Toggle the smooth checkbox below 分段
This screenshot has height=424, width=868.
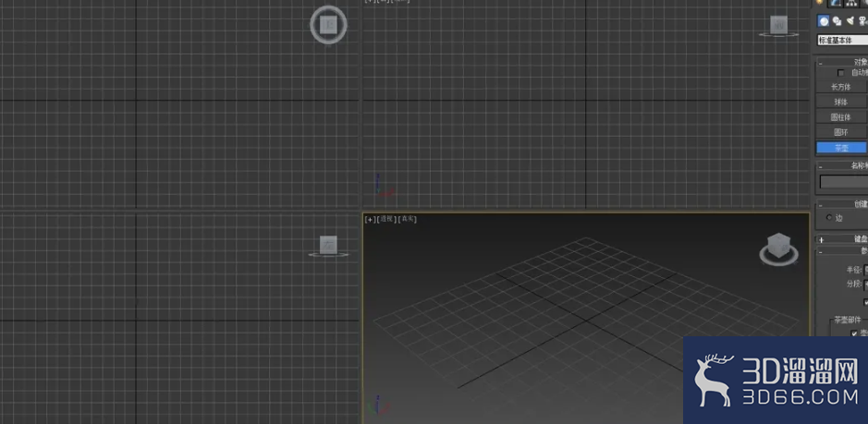866,302
